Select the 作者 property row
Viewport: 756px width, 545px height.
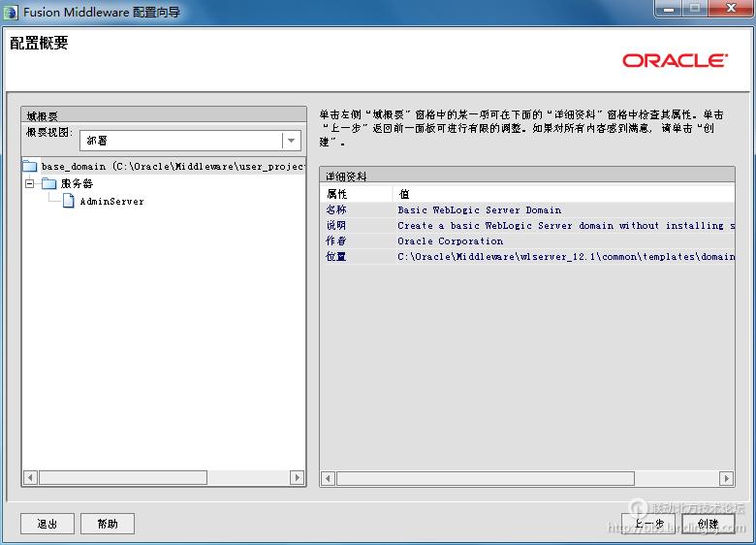tap(336, 241)
